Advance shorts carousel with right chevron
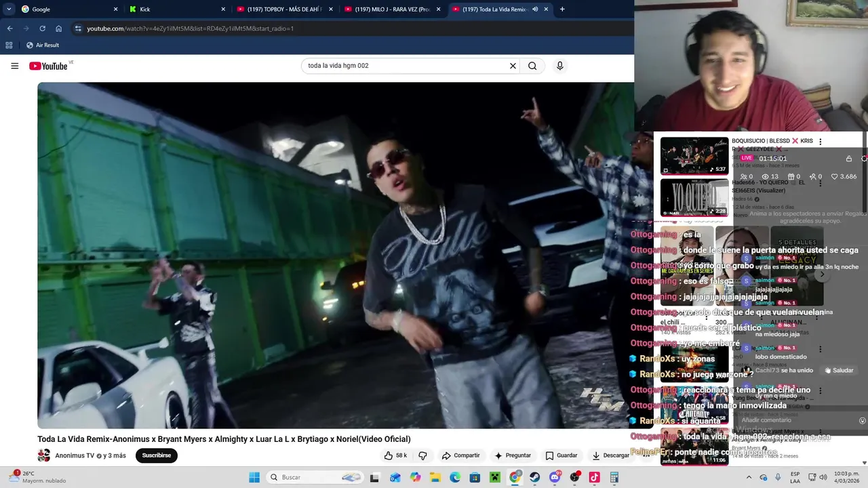The height and width of the screenshot is (488, 868). pyautogui.click(x=823, y=274)
